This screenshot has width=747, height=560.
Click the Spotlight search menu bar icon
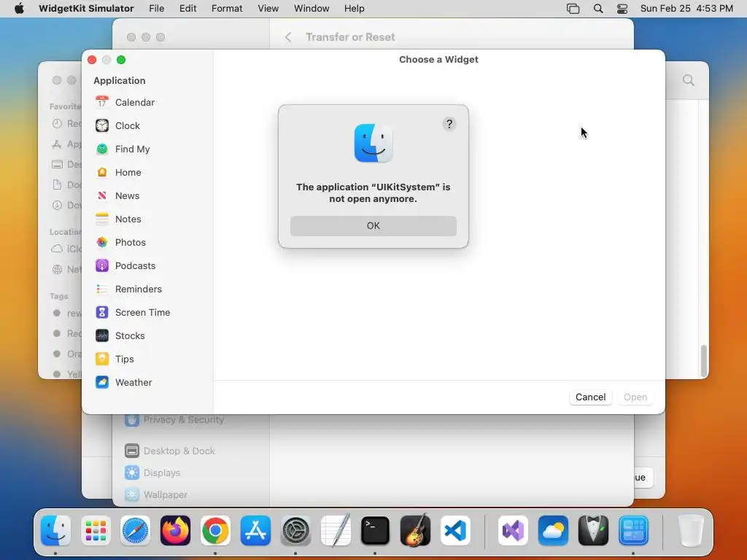598,9
